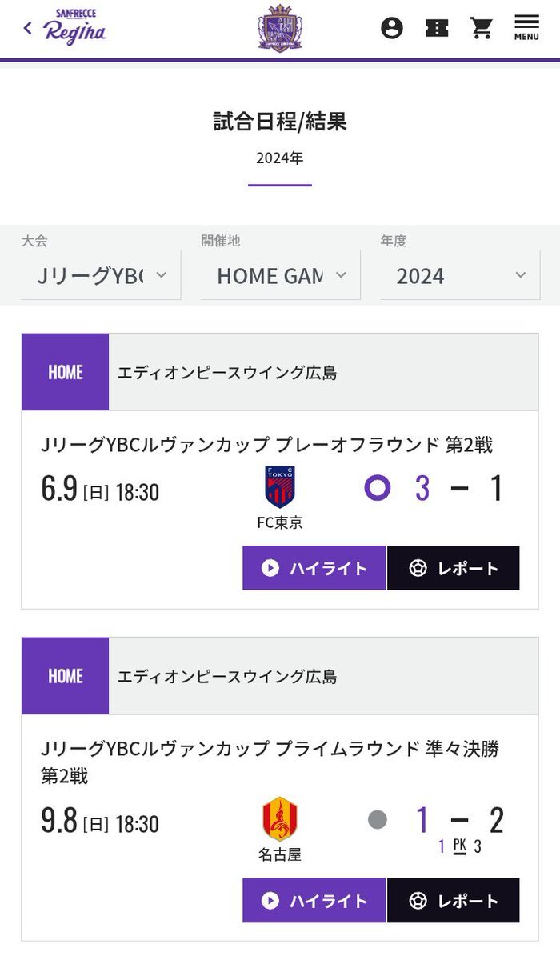Open the ticket icon in header
The image size is (560, 960).
pos(437,29)
